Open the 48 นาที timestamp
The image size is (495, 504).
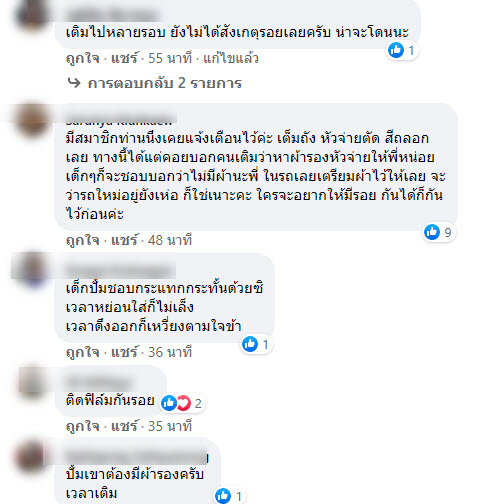pyautogui.click(x=170, y=240)
